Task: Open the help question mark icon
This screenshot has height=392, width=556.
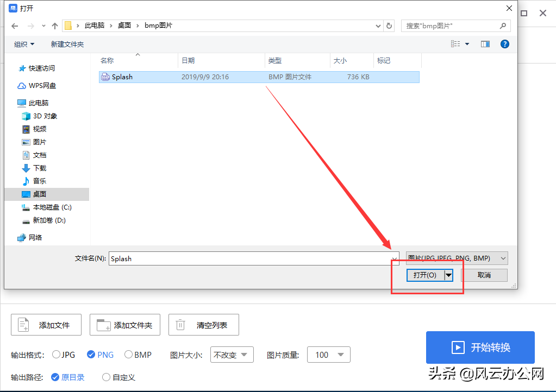Action: (504, 44)
